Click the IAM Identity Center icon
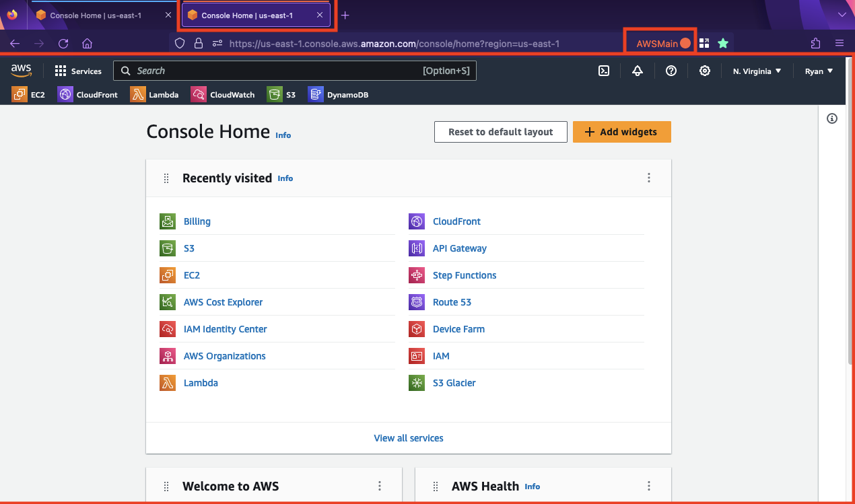 point(168,329)
